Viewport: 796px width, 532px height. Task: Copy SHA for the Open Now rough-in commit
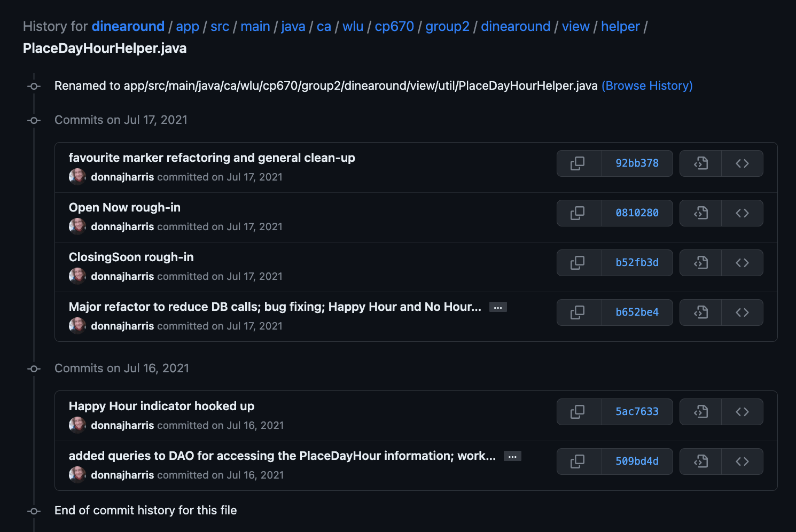click(579, 213)
